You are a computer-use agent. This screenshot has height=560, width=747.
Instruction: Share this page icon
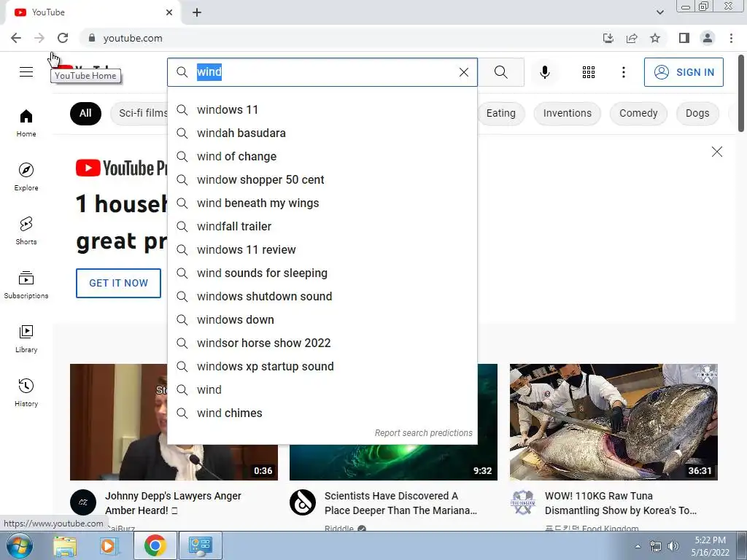(x=632, y=38)
